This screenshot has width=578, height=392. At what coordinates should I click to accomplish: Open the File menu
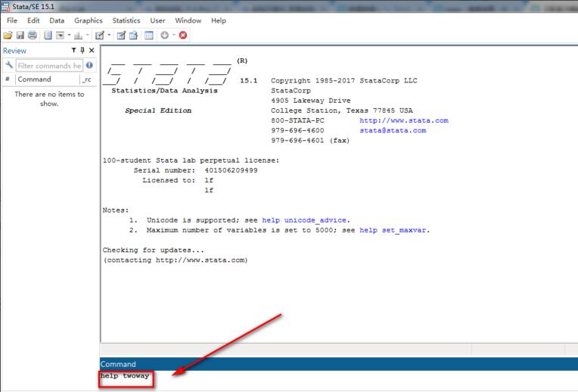[x=12, y=20]
